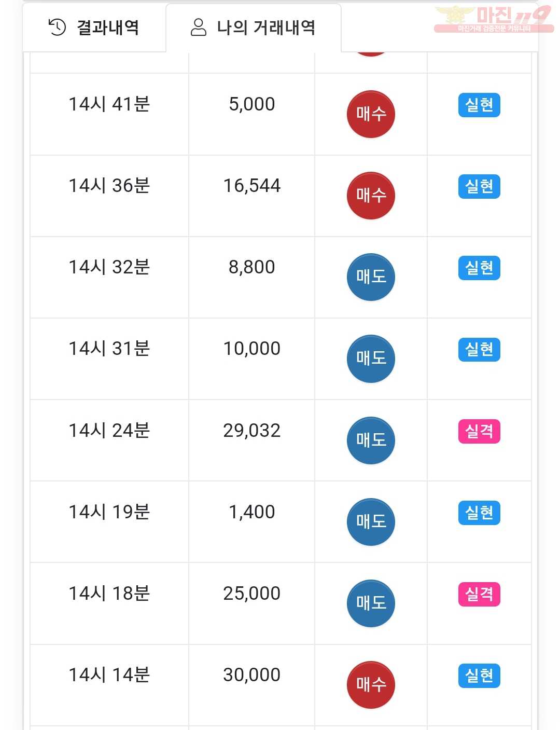Image resolution: width=560 pixels, height=730 pixels.
Task: Click the red 매수 circle for 14시 41분
Action: pyautogui.click(x=371, y=114)
